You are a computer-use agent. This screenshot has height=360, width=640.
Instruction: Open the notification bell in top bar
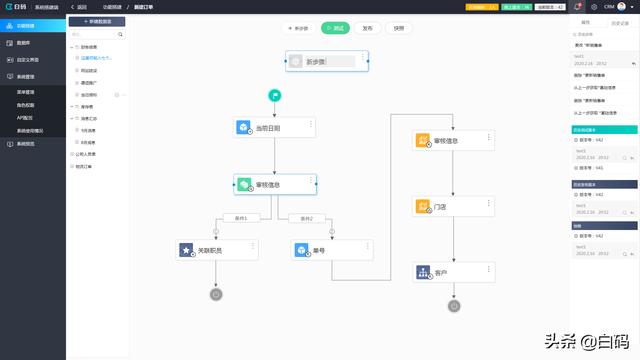[x=578, y=7]
